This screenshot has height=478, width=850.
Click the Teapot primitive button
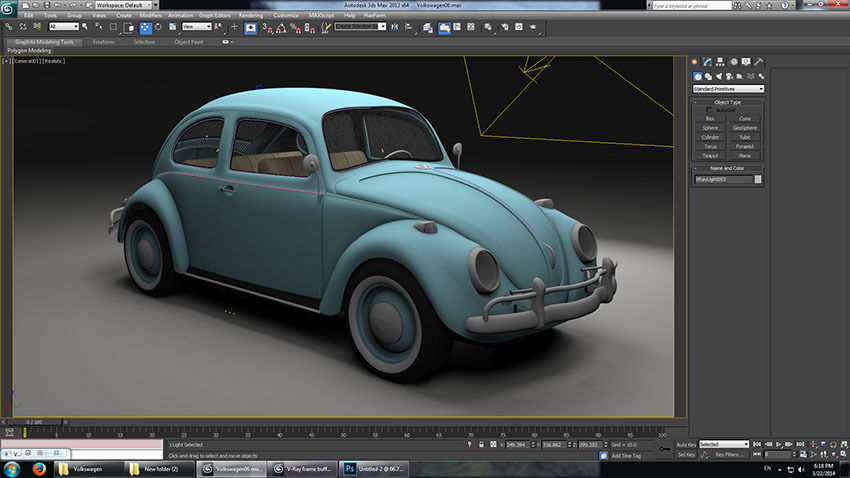click(710, 156)
